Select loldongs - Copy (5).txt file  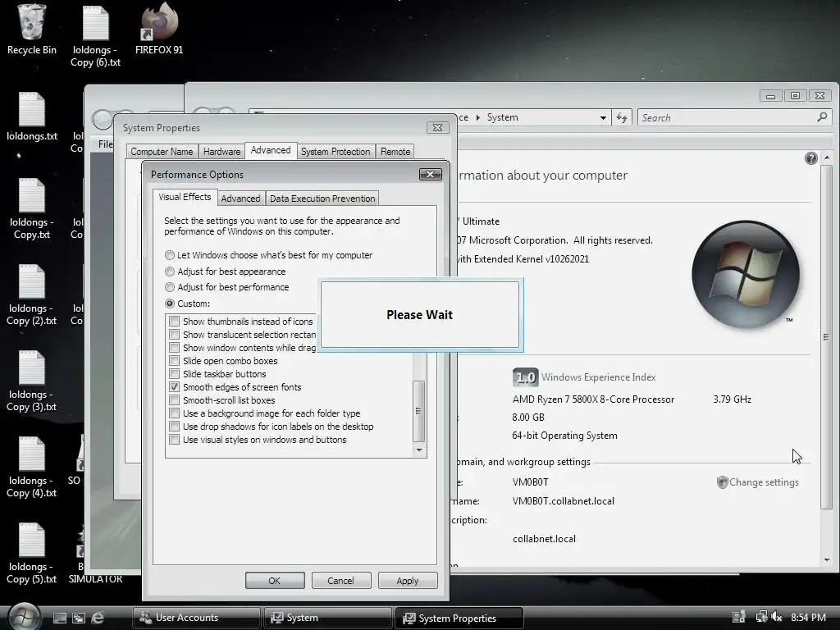32,554
